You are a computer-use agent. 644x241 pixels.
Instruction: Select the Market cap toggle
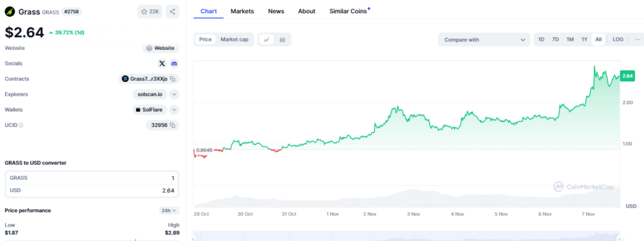coord(235,40)
